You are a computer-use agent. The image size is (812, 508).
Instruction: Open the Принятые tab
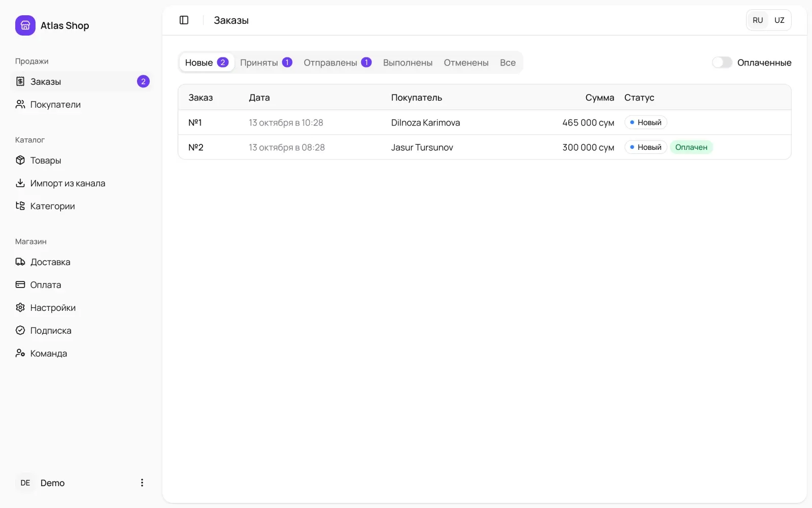(266, 62)
